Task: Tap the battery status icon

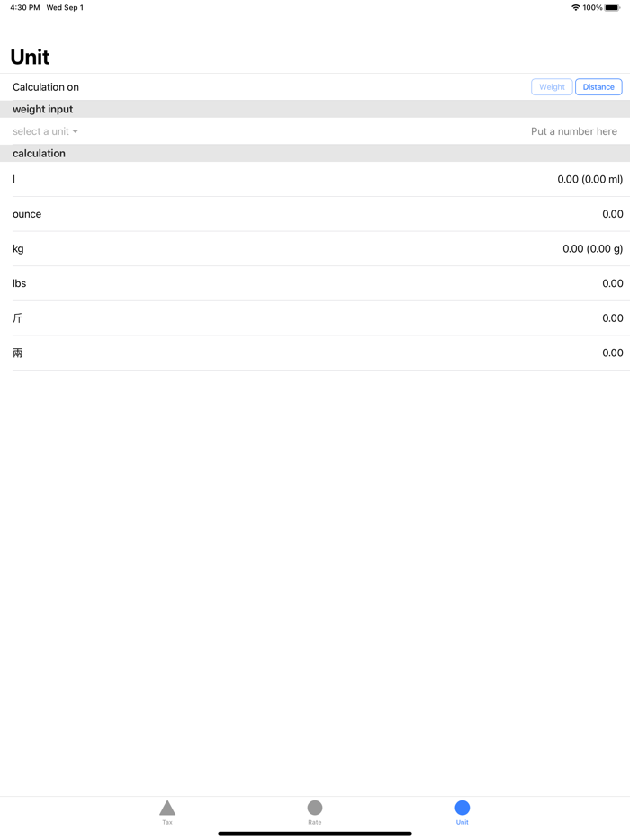Action: pos(613,7)
